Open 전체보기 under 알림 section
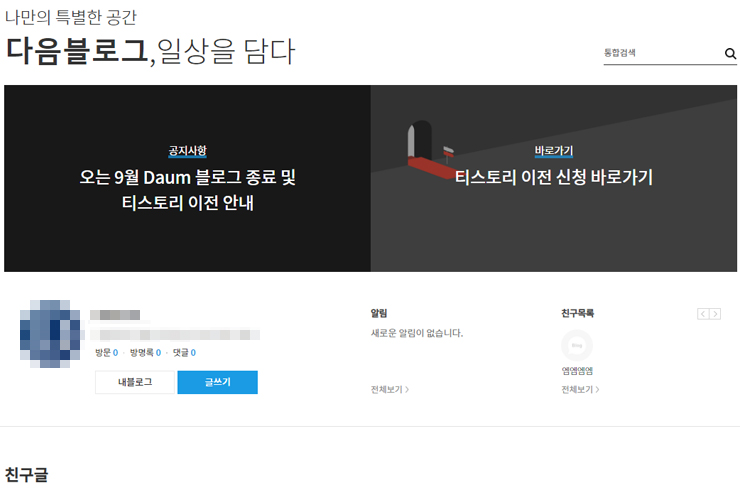740x493 pixels. [390, 389]
